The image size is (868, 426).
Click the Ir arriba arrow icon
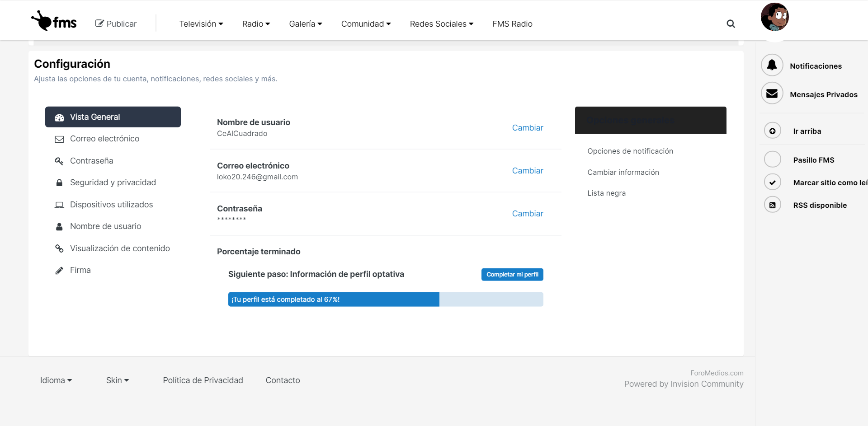(x=772, y=131)
